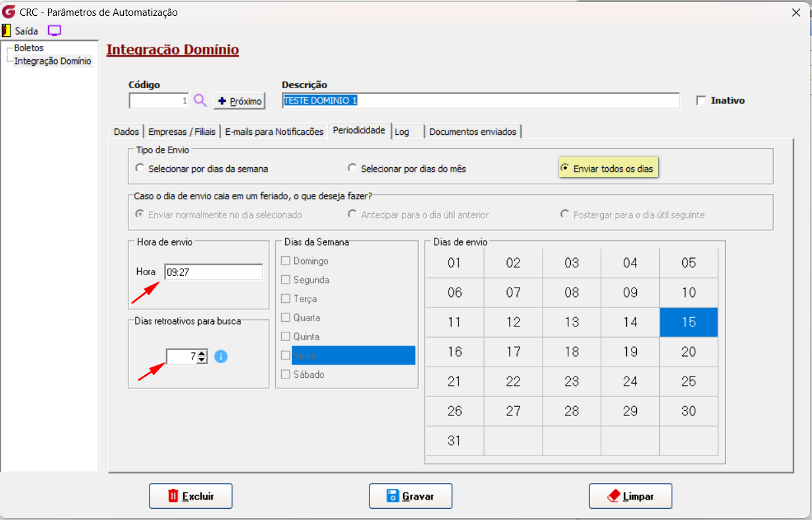The width and height of the screenshot is (812, 520).
Task: Increase retroactive days with up arrow
Action: pyautogui.click(x=202, y=353)
